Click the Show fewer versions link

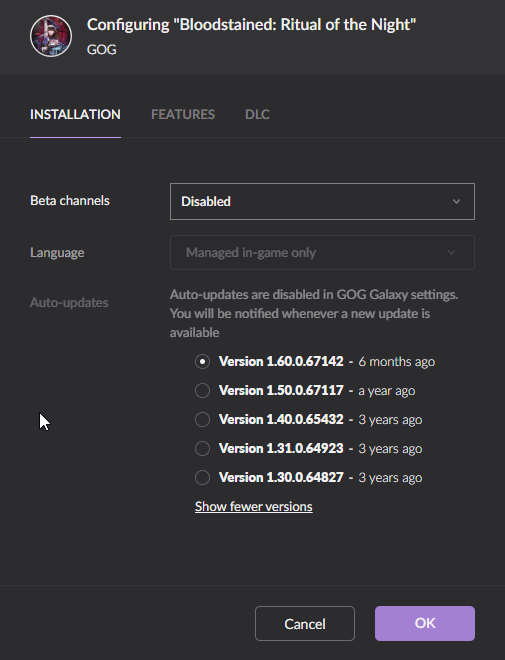pos(254,506)
